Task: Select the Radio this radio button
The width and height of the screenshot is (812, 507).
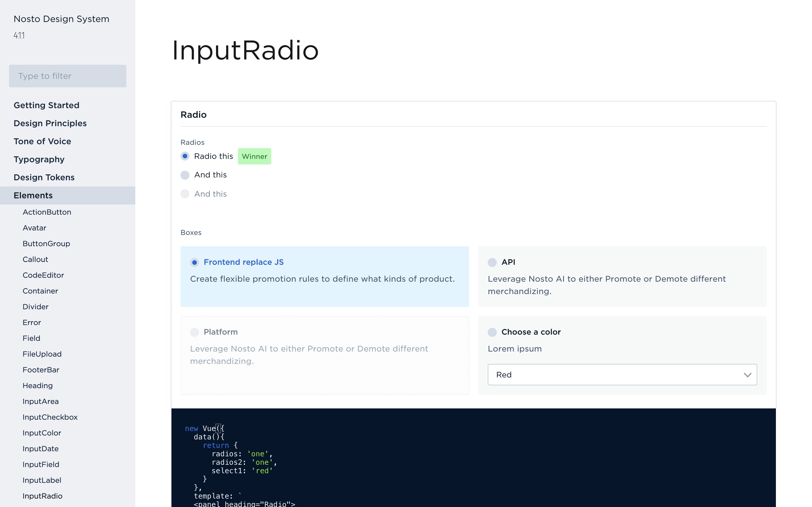Action: click(x=185, y=155)
